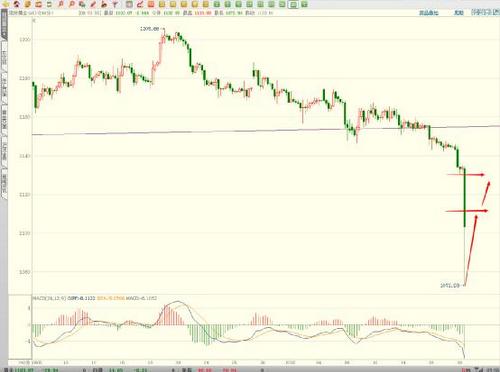Viewport: 500px width, 372px height.
Task: Click the white outlined highlighted toolbar icon
Action: click(293, 4)
